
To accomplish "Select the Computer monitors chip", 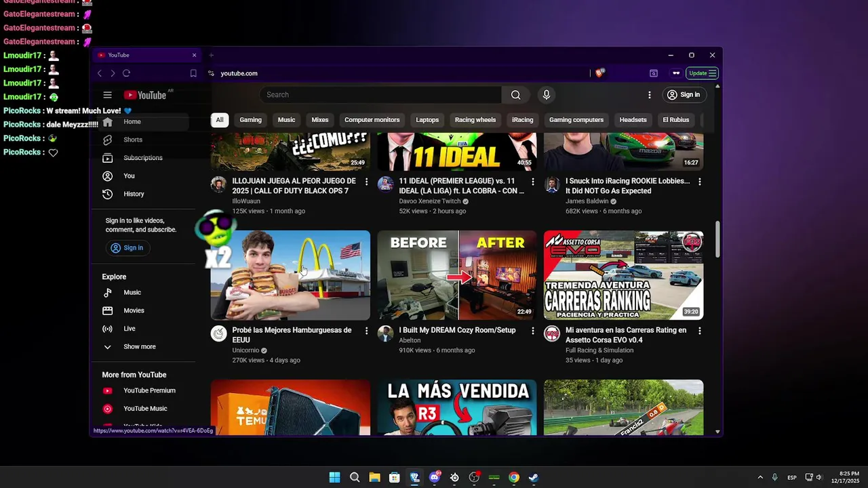I will click(372, 120).
